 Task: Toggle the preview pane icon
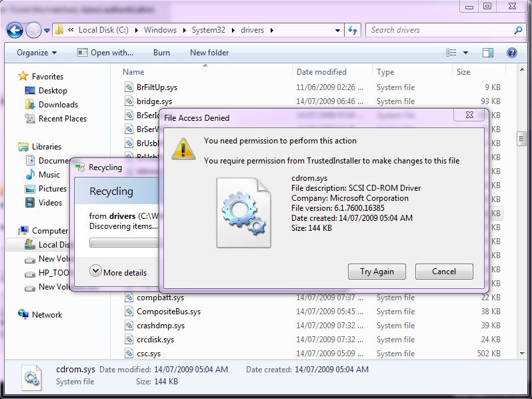coord(487,53)
